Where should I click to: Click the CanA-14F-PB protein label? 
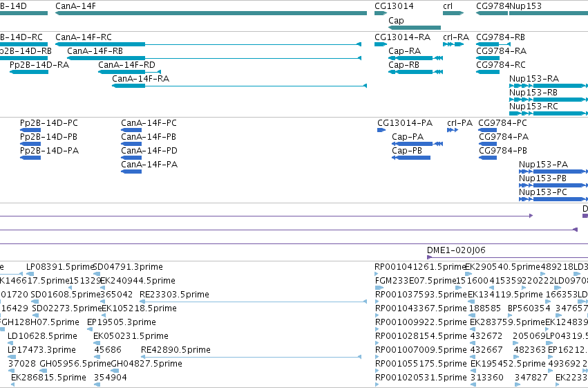148,137
